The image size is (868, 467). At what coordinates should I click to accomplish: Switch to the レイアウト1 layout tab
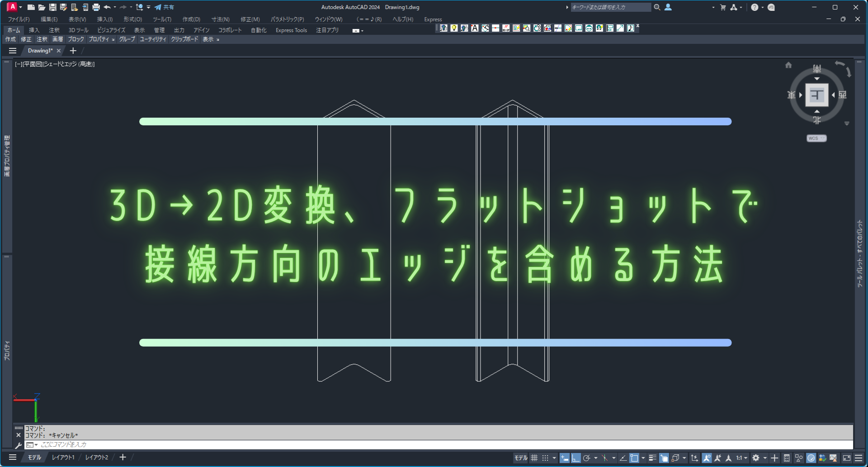[x=63, y=457]
